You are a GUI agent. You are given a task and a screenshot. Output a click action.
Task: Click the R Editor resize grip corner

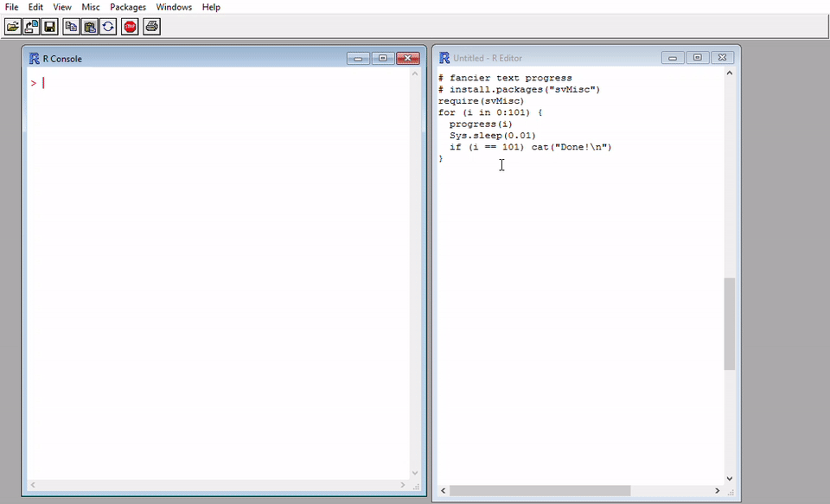pos(731,492)
